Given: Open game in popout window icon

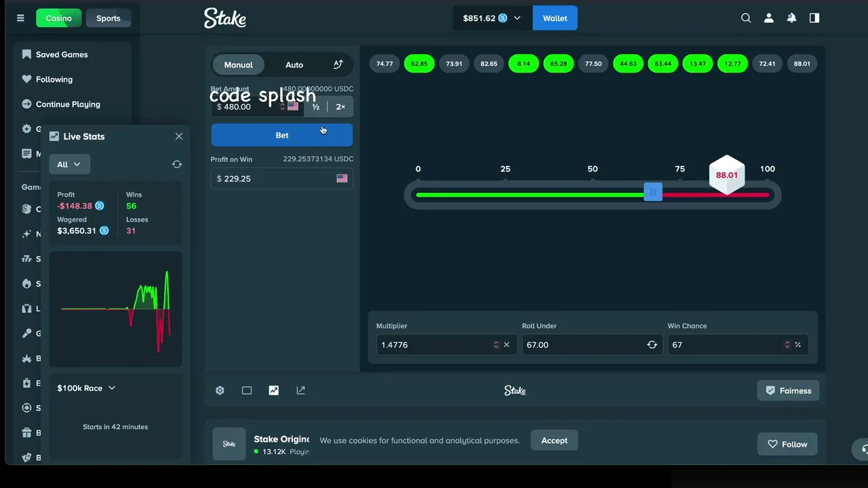Looking at the screenshot, I should pyautogui.click(x=300, y=390).
